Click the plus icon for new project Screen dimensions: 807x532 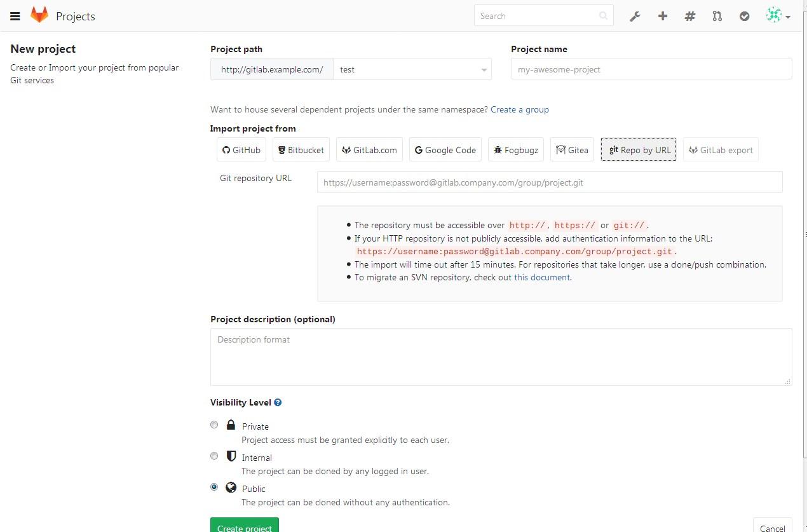pos(663,16)
